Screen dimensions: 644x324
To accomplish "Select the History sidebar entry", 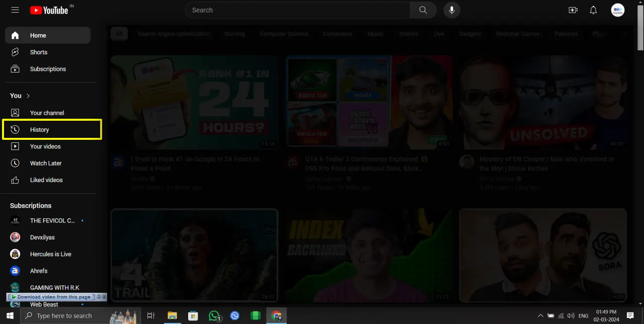I will tap(39, 129).
